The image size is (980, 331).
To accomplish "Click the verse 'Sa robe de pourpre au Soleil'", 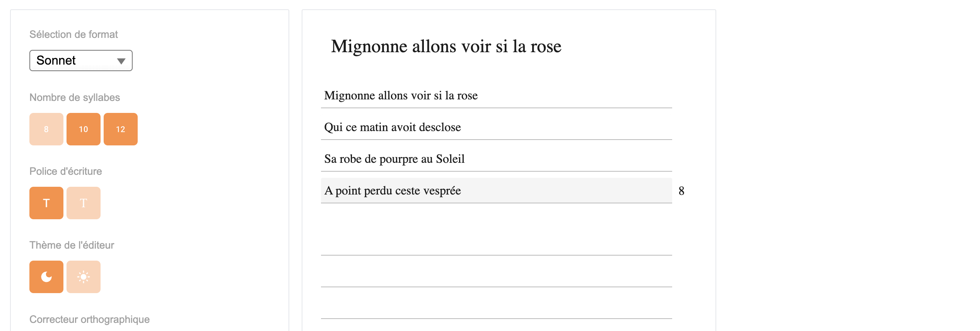I will pos(497,159).
